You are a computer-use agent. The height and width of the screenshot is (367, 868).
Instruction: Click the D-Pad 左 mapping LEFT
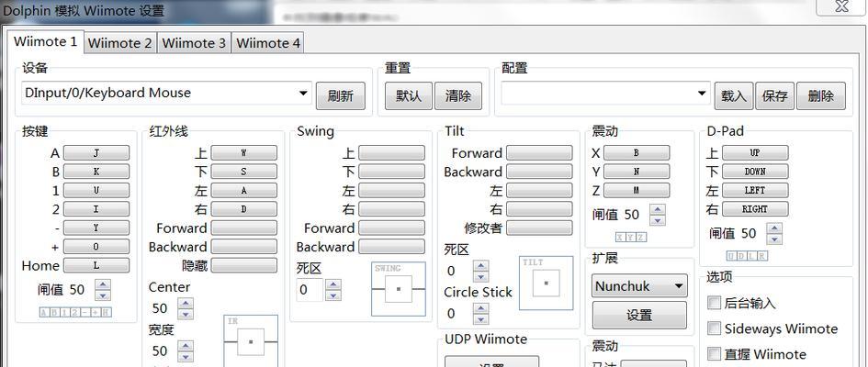755,191
